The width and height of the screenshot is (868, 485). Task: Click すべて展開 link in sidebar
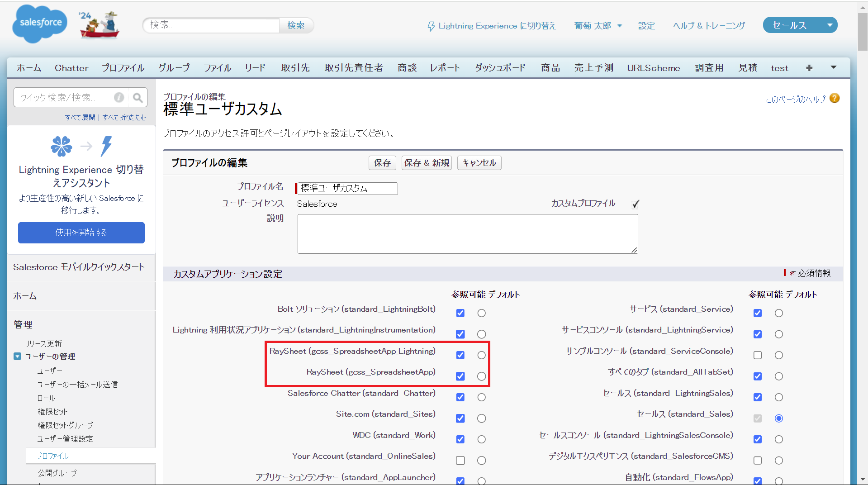coord(80,117)
